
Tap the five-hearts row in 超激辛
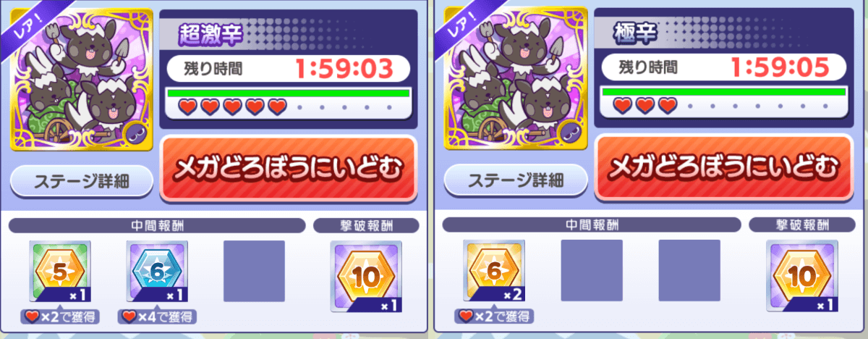pyautogui.click(x=233, y=107)
